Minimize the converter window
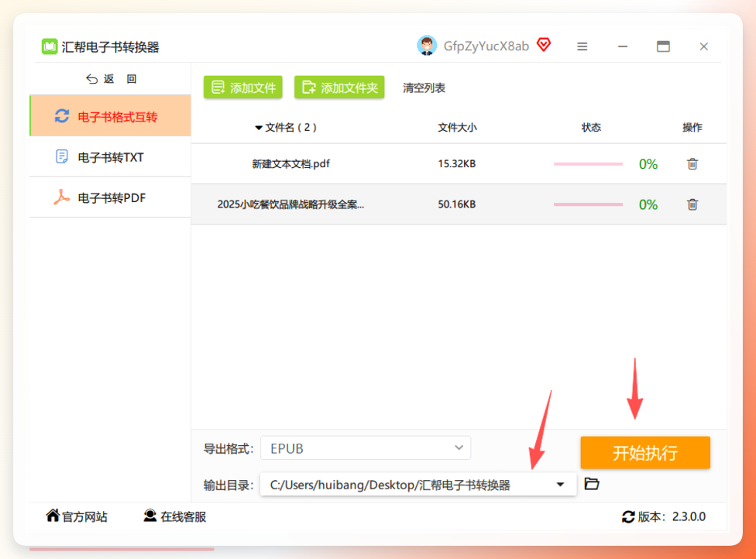 (623, 46)
